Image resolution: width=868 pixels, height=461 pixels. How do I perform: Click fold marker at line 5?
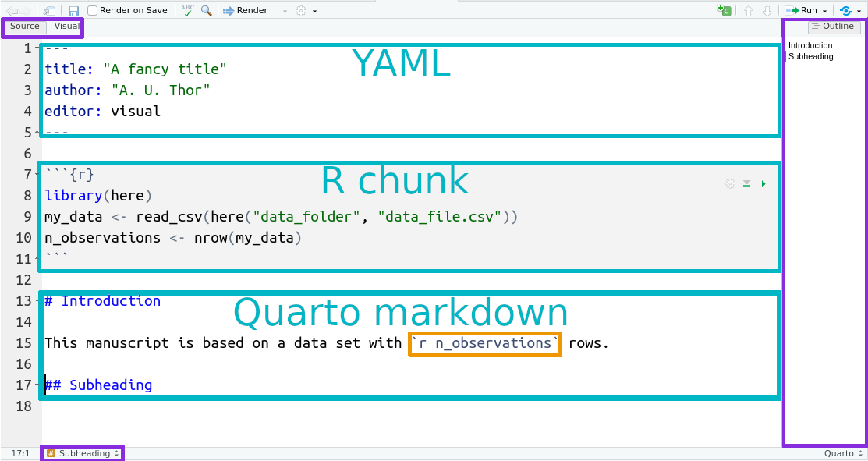coord(37,133)
